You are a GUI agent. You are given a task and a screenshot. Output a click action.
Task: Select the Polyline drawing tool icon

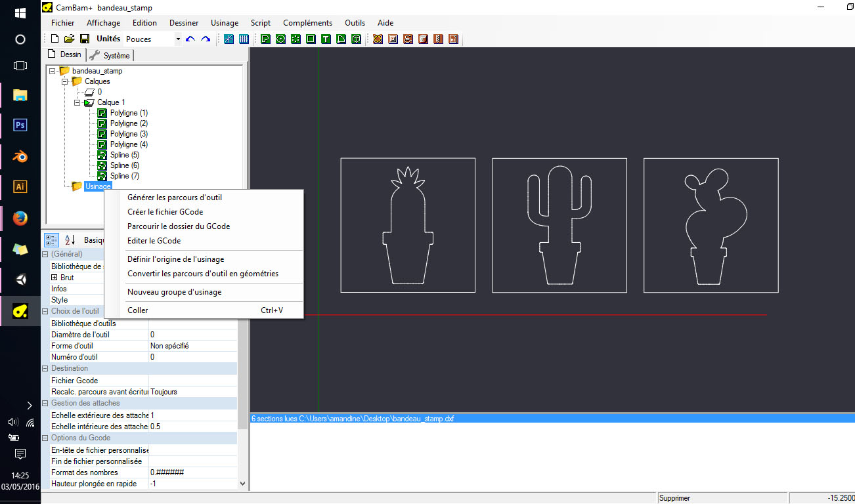tap(265, 39)
